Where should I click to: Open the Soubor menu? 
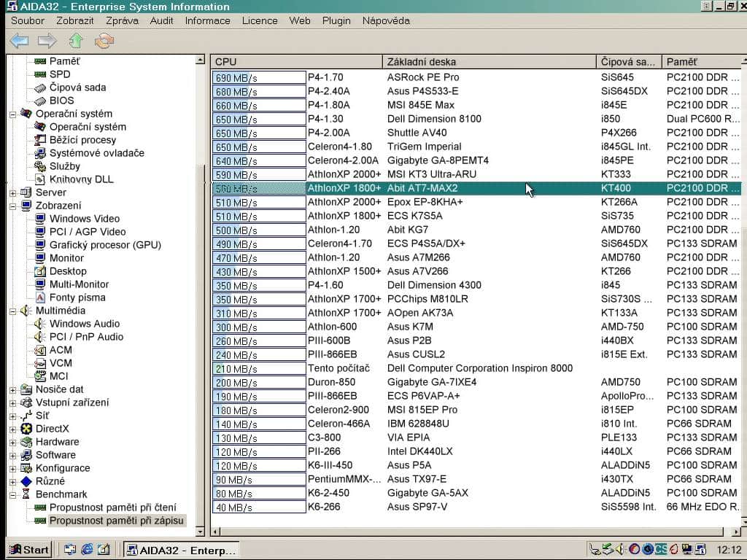tap(28, 20)
